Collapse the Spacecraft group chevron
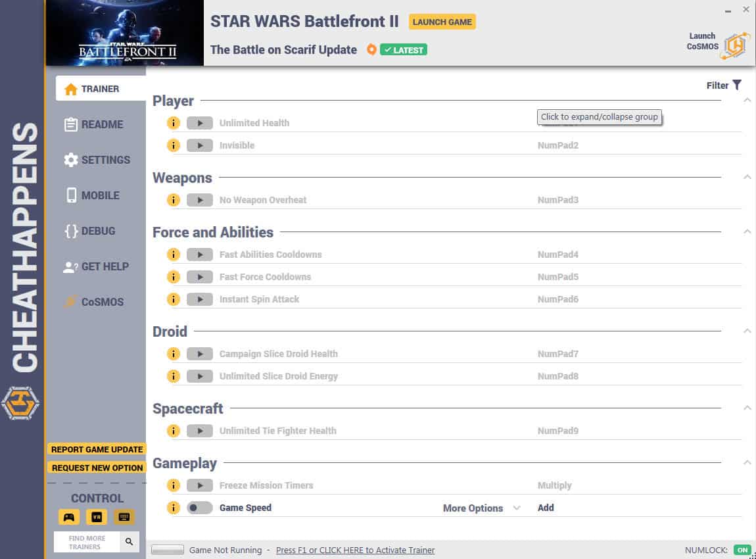The width and height of the screenshot is (756, 559). click(x=747, y=408)
